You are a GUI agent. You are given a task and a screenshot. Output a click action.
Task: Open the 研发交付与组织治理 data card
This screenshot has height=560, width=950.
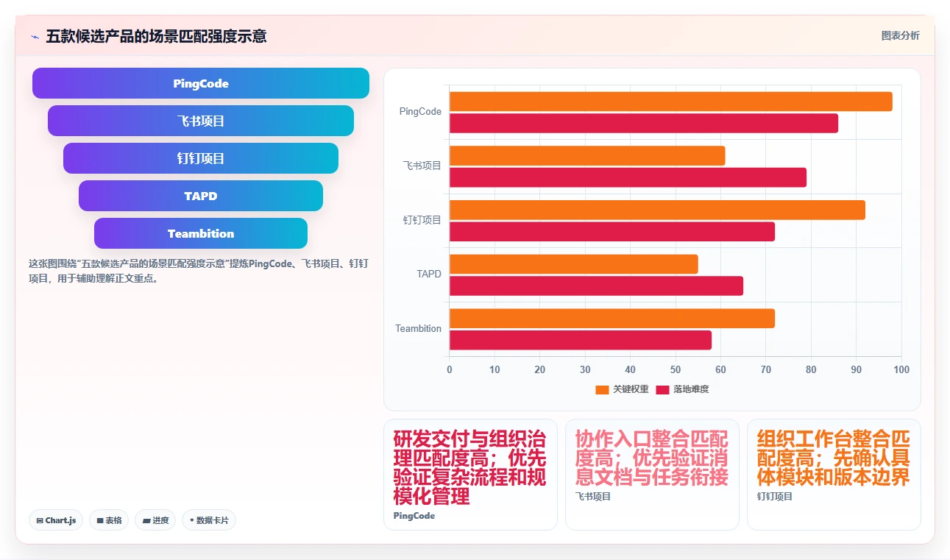coord(470,475)
